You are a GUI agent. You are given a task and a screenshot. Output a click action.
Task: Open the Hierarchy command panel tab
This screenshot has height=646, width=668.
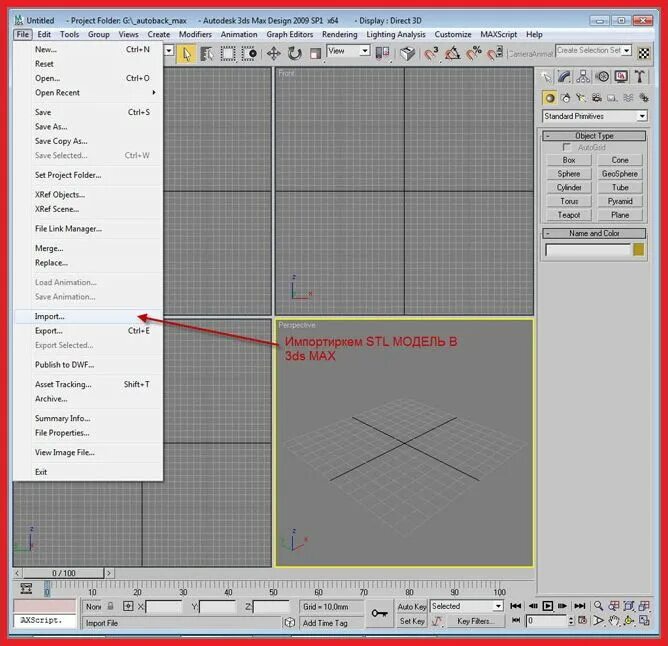click(583, 77)
